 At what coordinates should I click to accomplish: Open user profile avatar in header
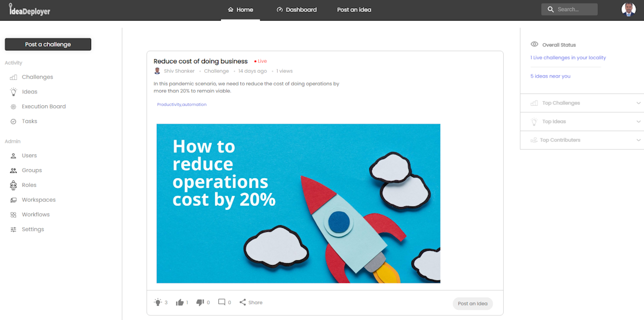628,9
